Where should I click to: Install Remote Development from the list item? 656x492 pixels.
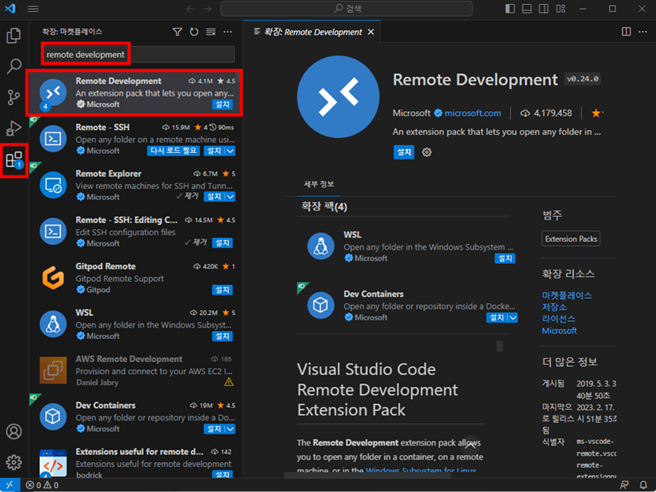point(223,105)
